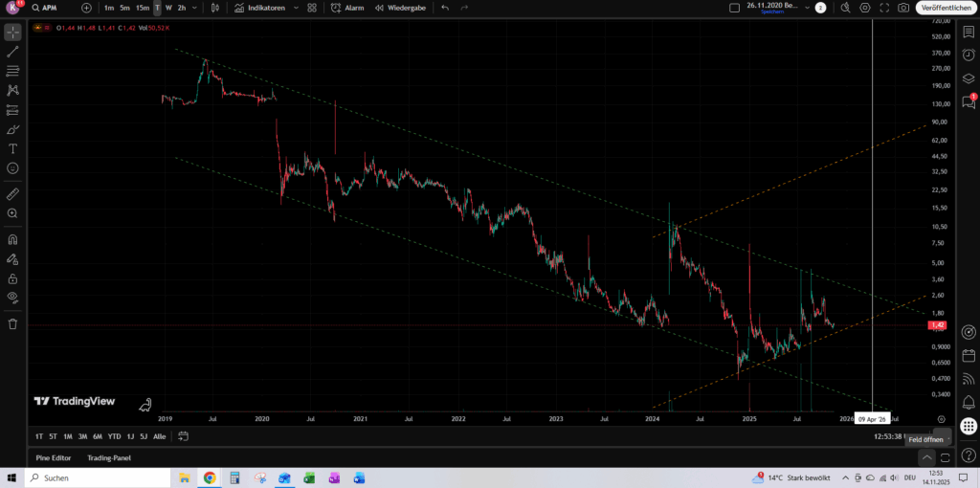Select the text annotation tool

coord(13,148)
